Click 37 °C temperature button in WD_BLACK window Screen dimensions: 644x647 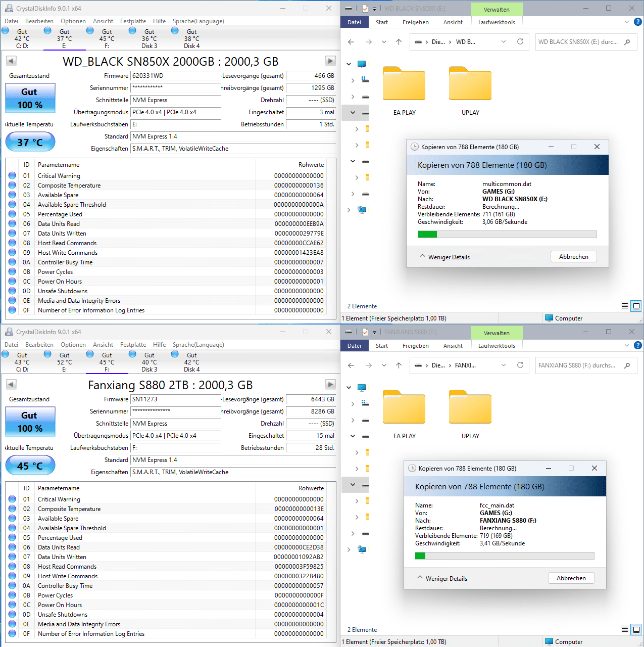pos(30,142)
